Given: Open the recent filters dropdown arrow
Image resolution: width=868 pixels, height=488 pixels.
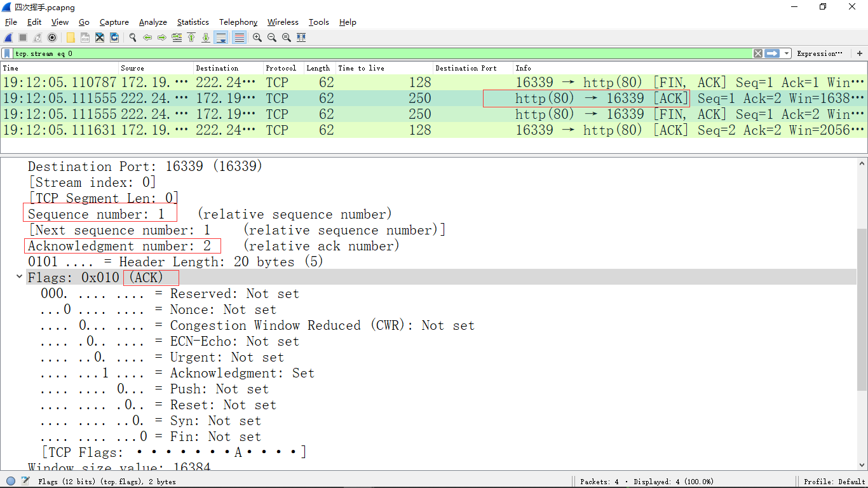Looking at the screenshot, I should pos(787,53).
